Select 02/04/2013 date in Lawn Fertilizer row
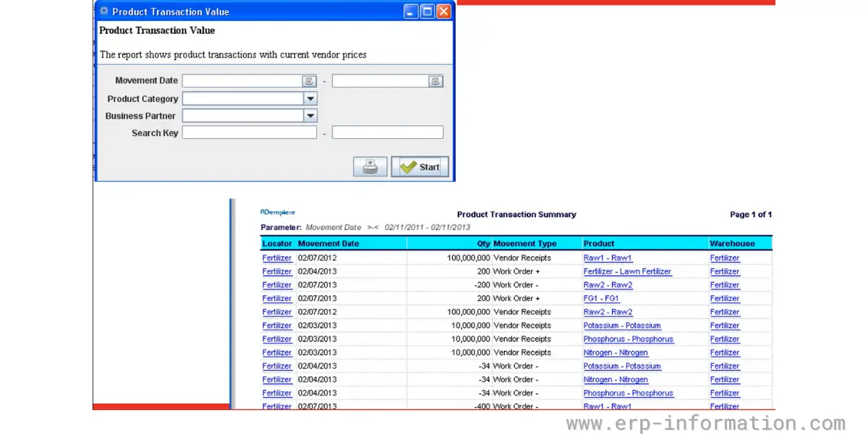Screen dimensions: 868x434 318,272
